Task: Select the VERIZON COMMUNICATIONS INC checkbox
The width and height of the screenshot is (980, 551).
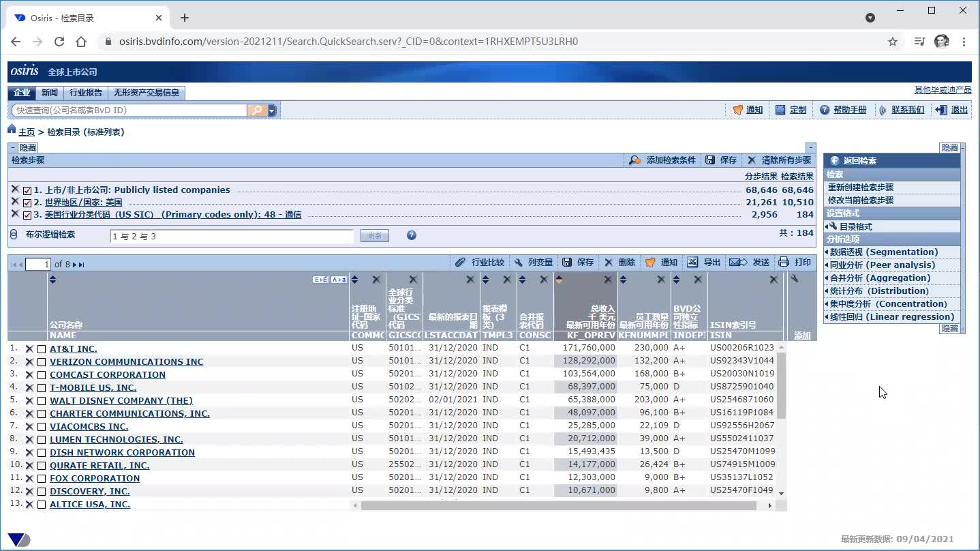Action: 42,362
